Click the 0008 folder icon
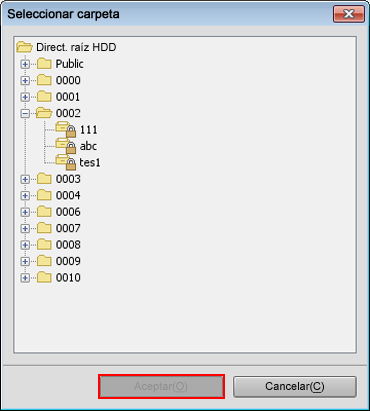 click(44, 244)
